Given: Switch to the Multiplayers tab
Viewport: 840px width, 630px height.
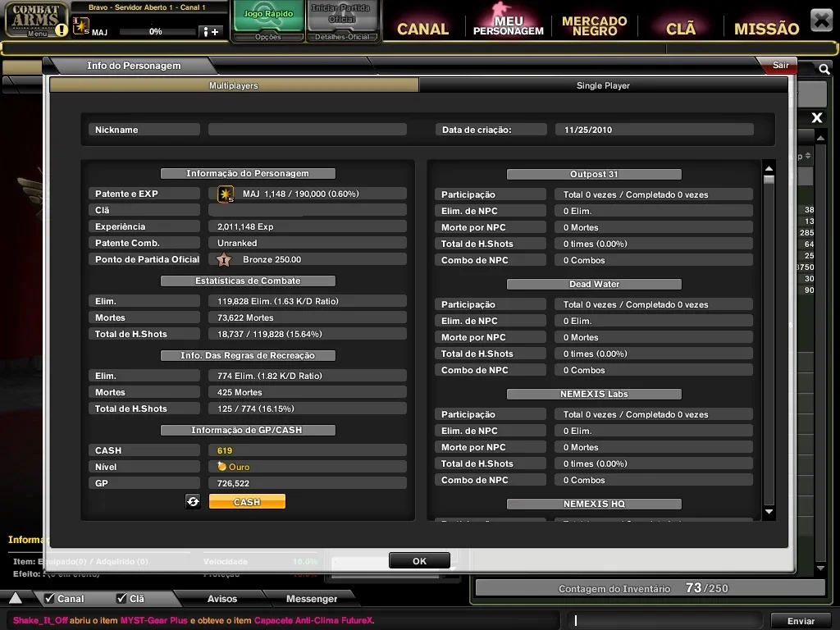Looking at the screenshot, I should [x=234, y=85].
